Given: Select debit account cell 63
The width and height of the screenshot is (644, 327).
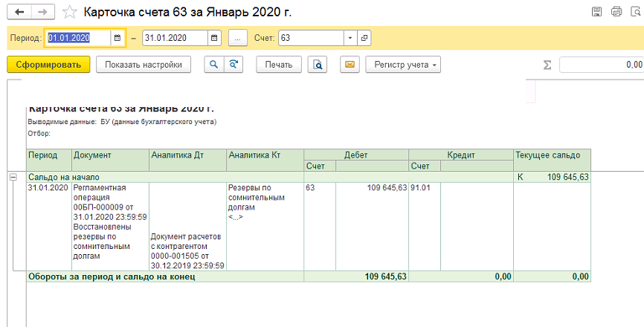Looking at the screenshot, I should [320, 227].
